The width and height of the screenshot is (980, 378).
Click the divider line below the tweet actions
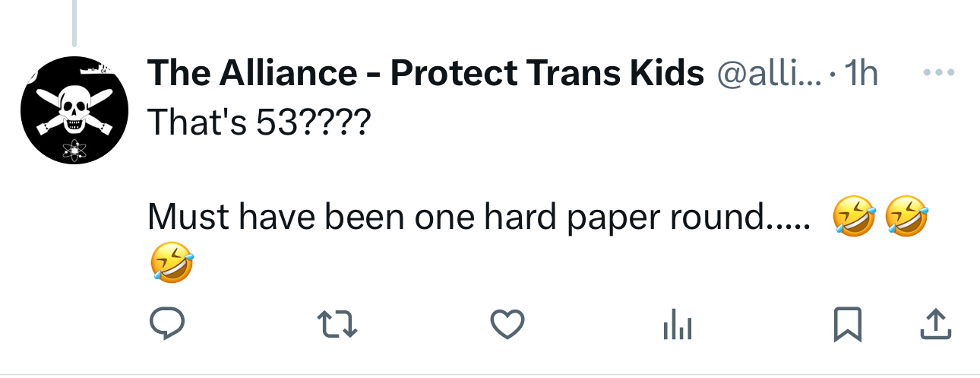pos(490,374)
